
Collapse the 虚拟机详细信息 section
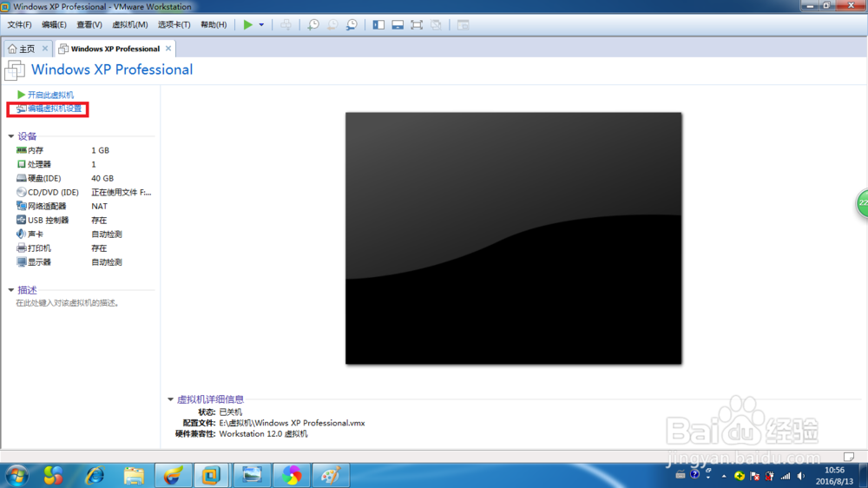[x=170, y=399]
